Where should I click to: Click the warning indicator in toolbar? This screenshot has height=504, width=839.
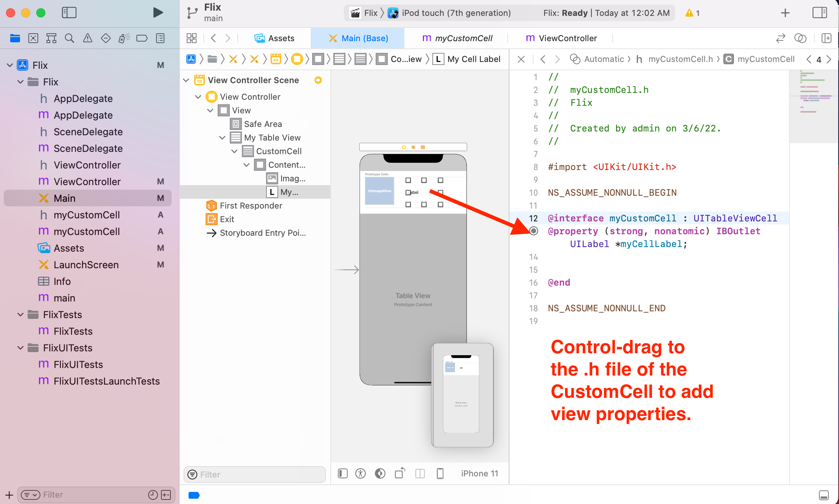click(692, 13)
